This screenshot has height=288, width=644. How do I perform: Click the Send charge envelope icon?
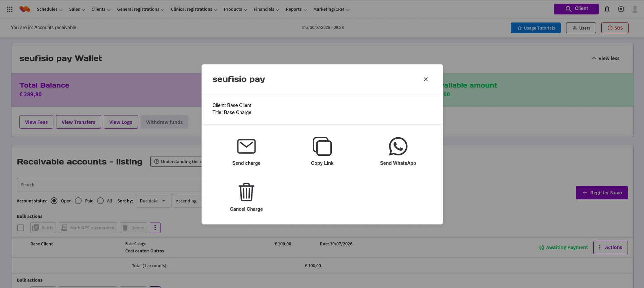pyautogui.click(x=246, y=146)
